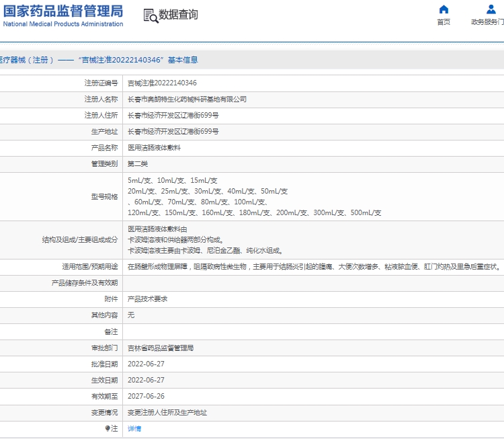The width and height of the screenshot is (504, 439).
Task: Select the 批准日期 value 2022-06-27
Action: 146,364
